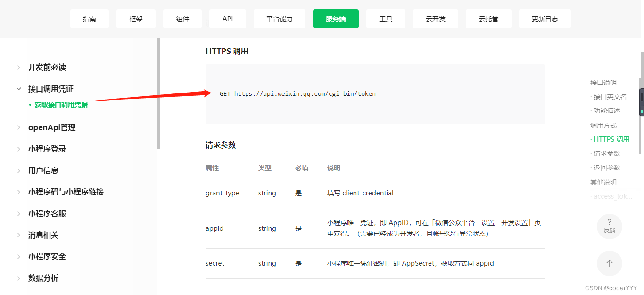
Task: Collapse the 接口调用凭证 sidebar section
Action: tap(19, 89)
